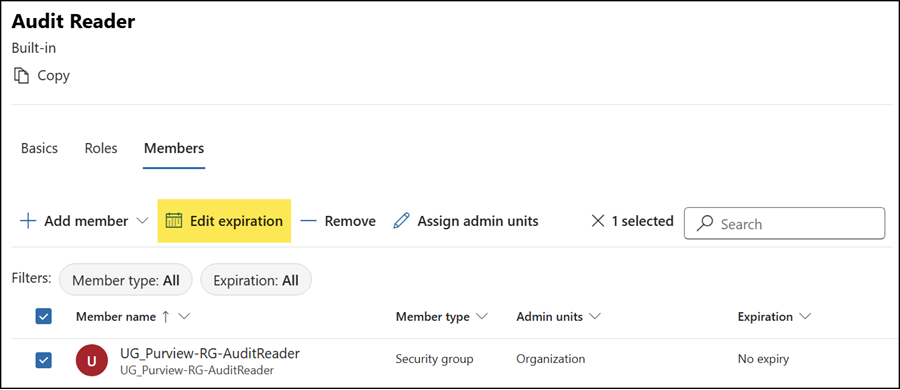
Task: Clear selection with the X icon
Action: [598, 221]
